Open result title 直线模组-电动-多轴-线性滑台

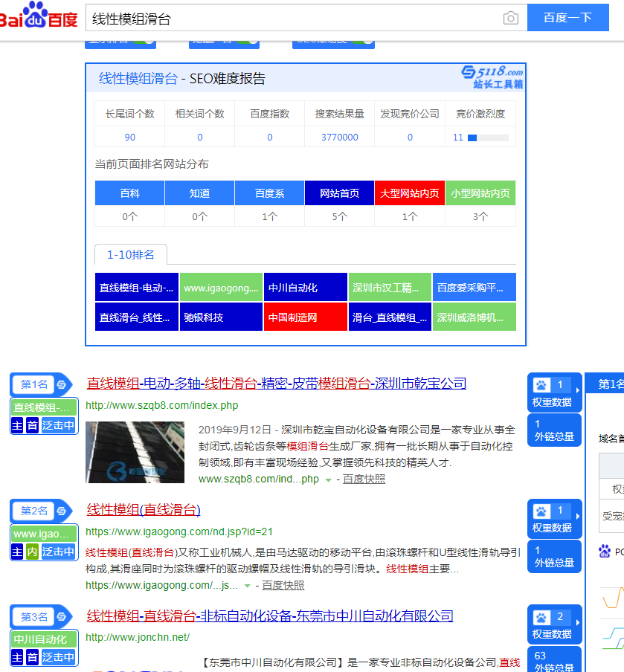276,383
